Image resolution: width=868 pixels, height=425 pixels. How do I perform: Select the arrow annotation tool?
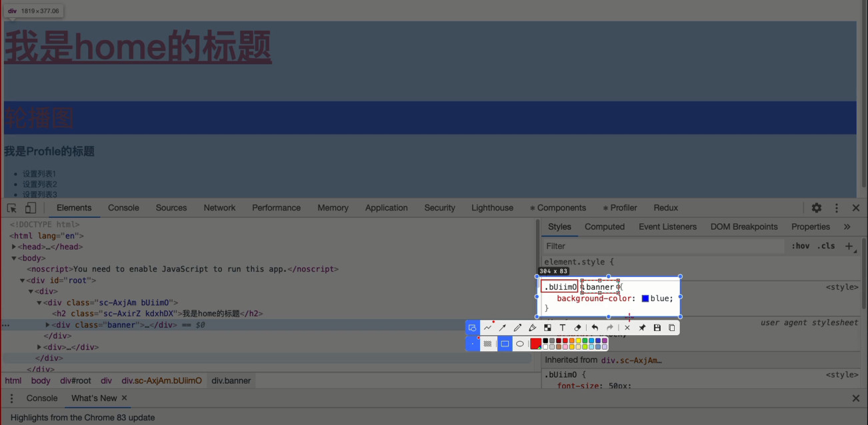pos(503,328)
